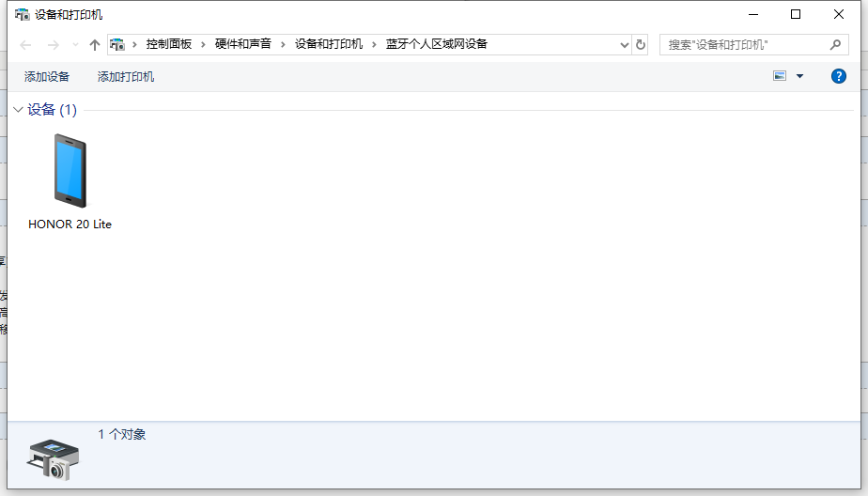Click the address bar devices icon

116,44
